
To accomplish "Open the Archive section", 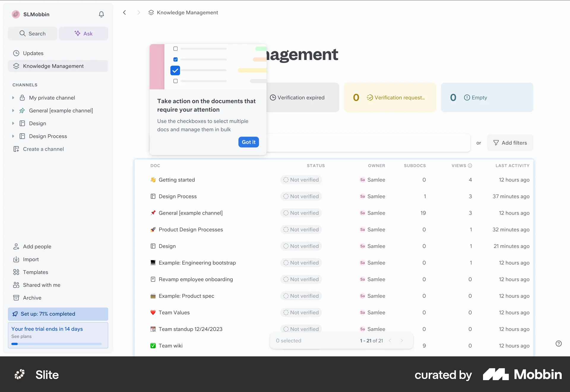I will pos(32,298).
